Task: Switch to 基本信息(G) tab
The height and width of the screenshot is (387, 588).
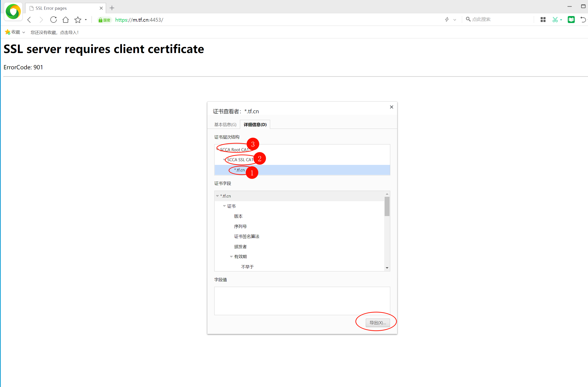Action: (x=225, y=124)
